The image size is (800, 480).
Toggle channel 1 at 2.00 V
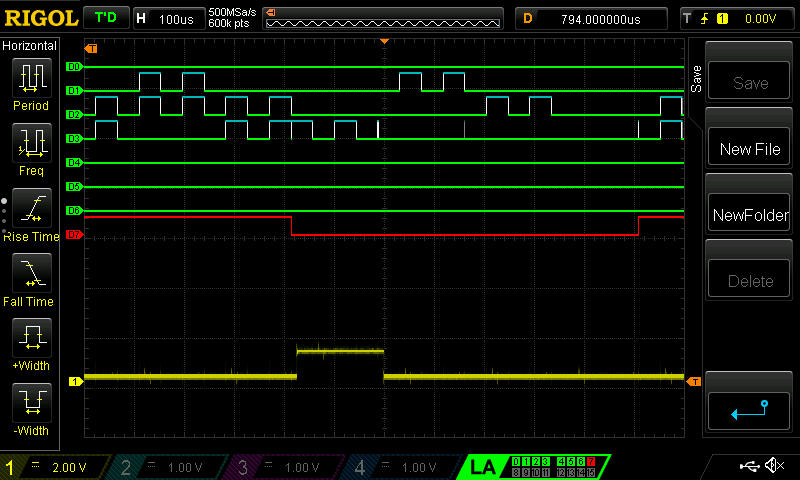click(x=55, y=467)
